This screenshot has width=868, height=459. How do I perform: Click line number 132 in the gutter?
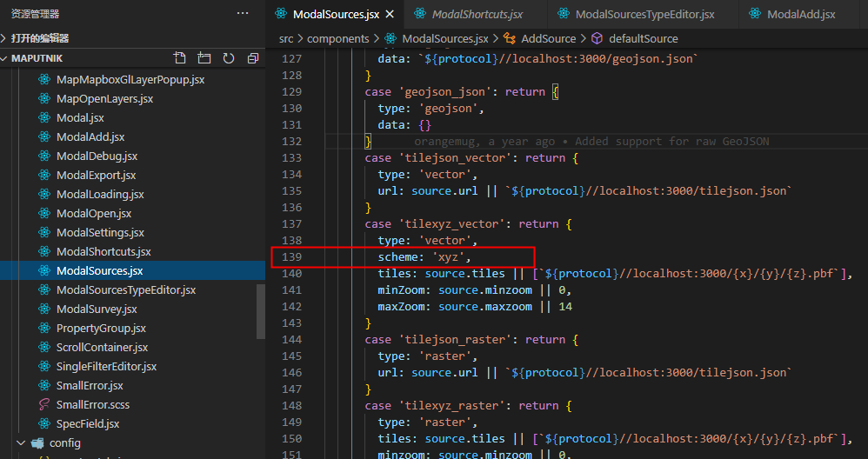[291, 142]
